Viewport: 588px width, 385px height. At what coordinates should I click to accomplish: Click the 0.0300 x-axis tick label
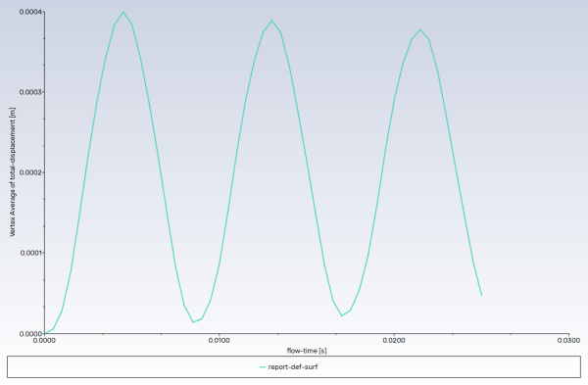point(568,340)
